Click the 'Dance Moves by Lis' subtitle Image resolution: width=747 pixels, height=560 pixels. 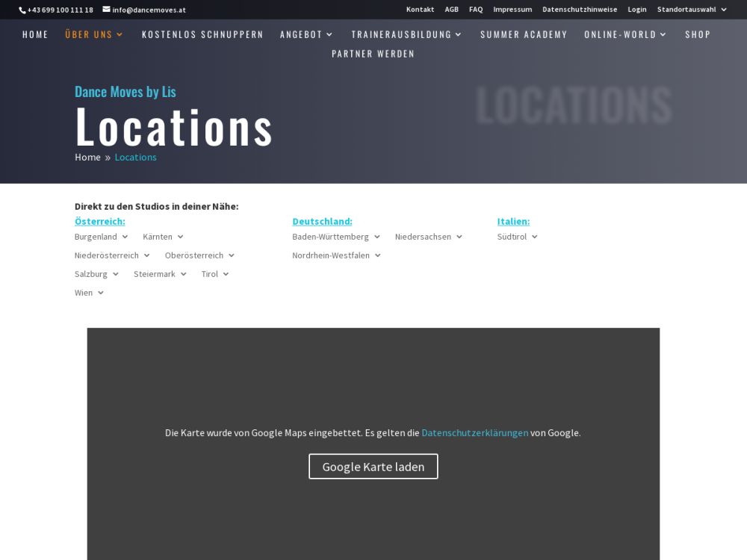pyautogui.click(x=125, y=91)
